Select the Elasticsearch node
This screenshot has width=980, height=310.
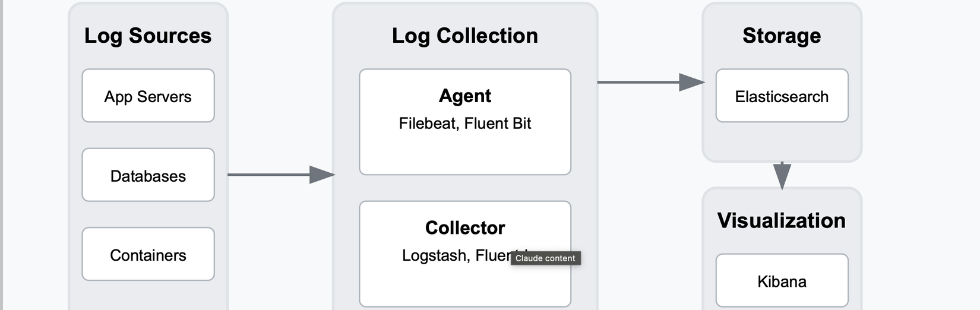point(782,96)
